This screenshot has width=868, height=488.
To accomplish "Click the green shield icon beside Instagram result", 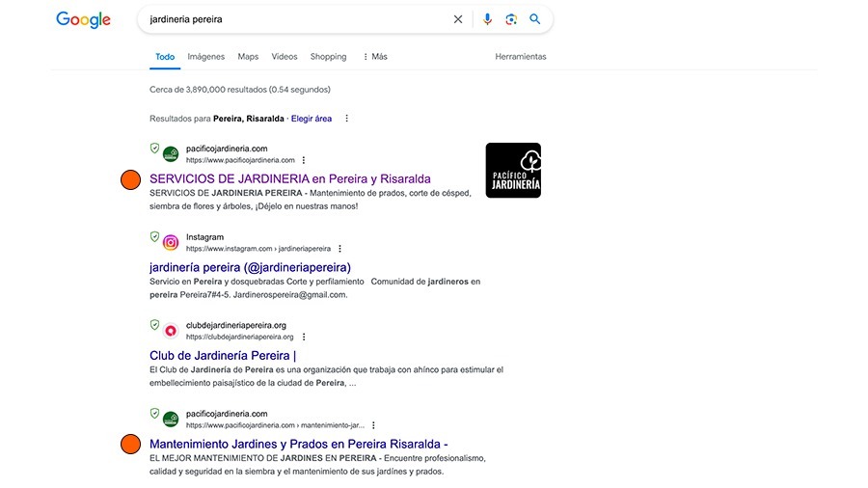I will (154, 237).
